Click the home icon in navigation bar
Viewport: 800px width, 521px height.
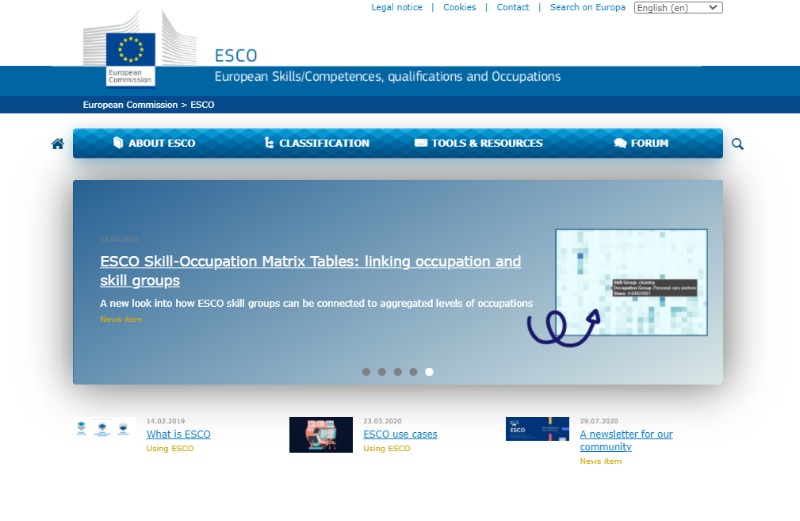point(58,144)
